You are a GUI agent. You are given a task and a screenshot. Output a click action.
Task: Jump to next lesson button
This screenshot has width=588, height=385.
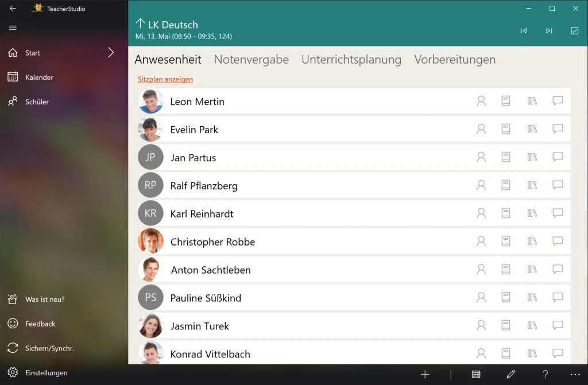point(549,31)
